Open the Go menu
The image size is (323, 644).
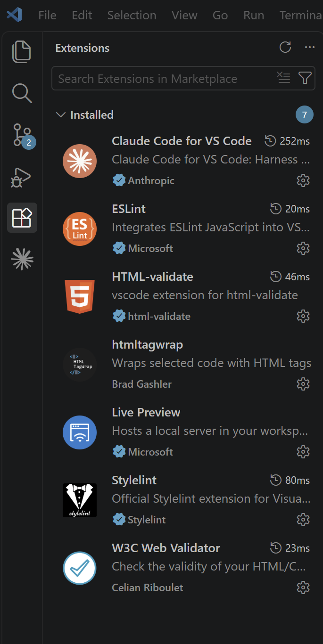pyautogui.click(x=220, y=15)
